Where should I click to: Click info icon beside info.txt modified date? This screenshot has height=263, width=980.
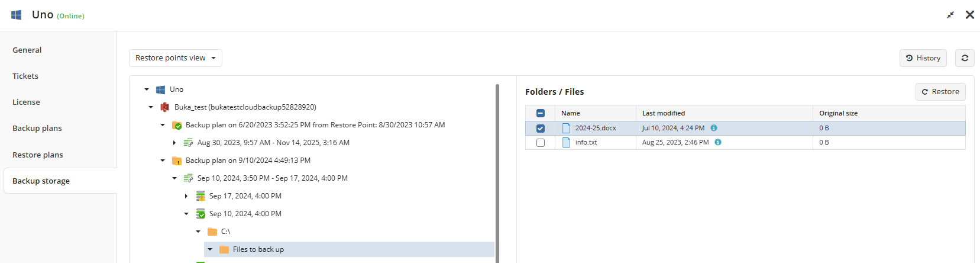718,142
